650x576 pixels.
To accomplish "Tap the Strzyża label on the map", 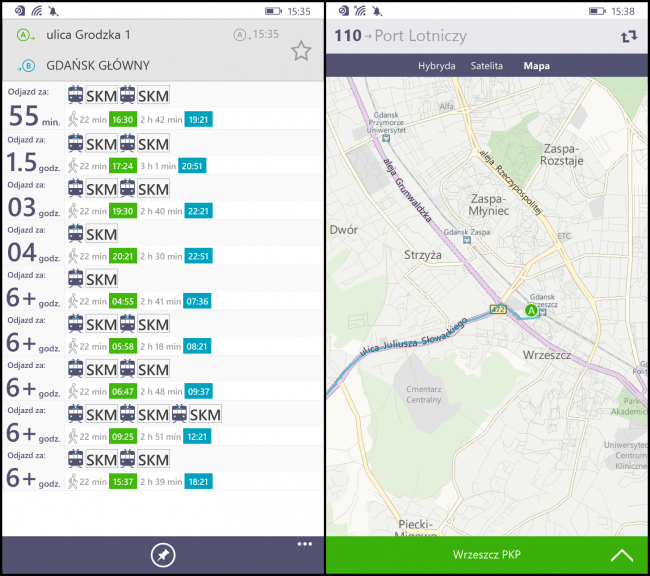I will (423, 255).
